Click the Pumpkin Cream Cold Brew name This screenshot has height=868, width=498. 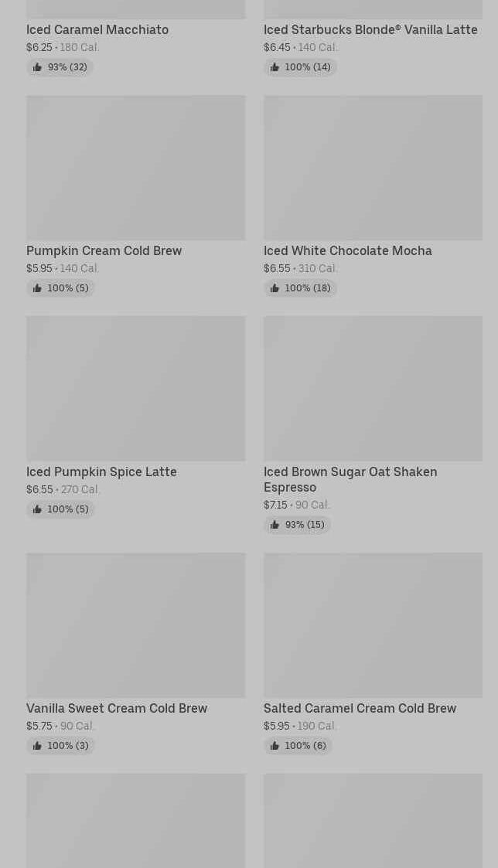tap(104, 250)
